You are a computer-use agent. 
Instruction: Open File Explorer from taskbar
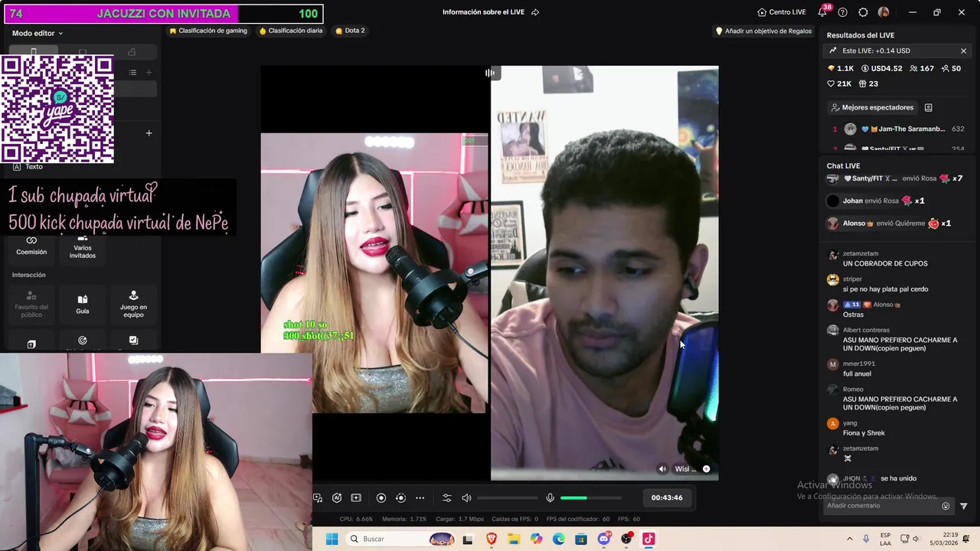[x=514, y=539]
